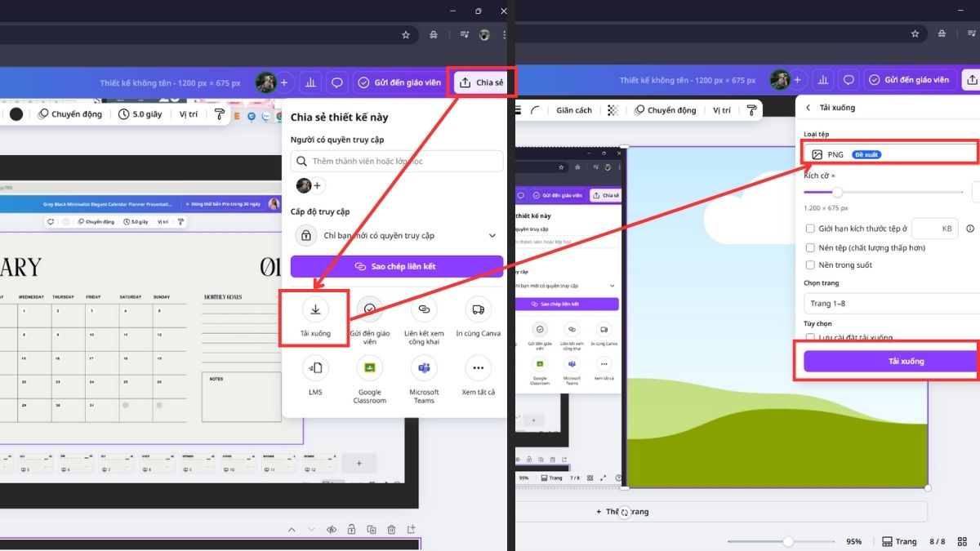Screen dimensions: 980x551
Task: Click the plus icon beside avatar in right top bar
Action: click(x=798, y=80)
